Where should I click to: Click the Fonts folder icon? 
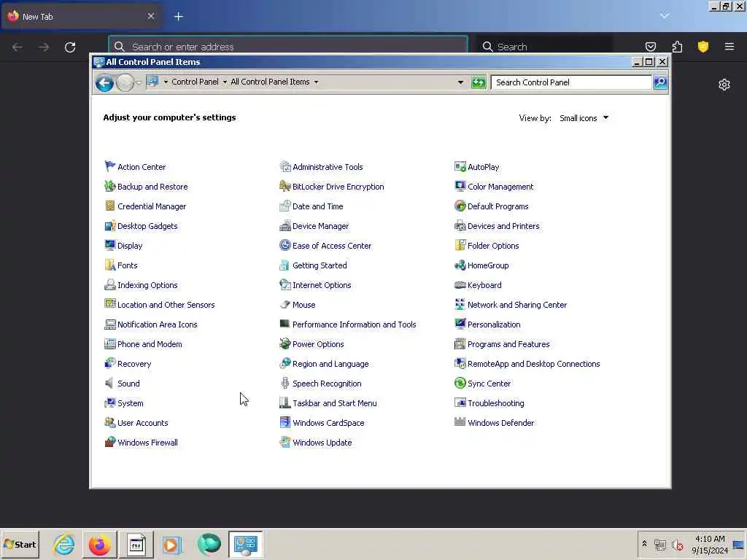(x=110, y=265)
